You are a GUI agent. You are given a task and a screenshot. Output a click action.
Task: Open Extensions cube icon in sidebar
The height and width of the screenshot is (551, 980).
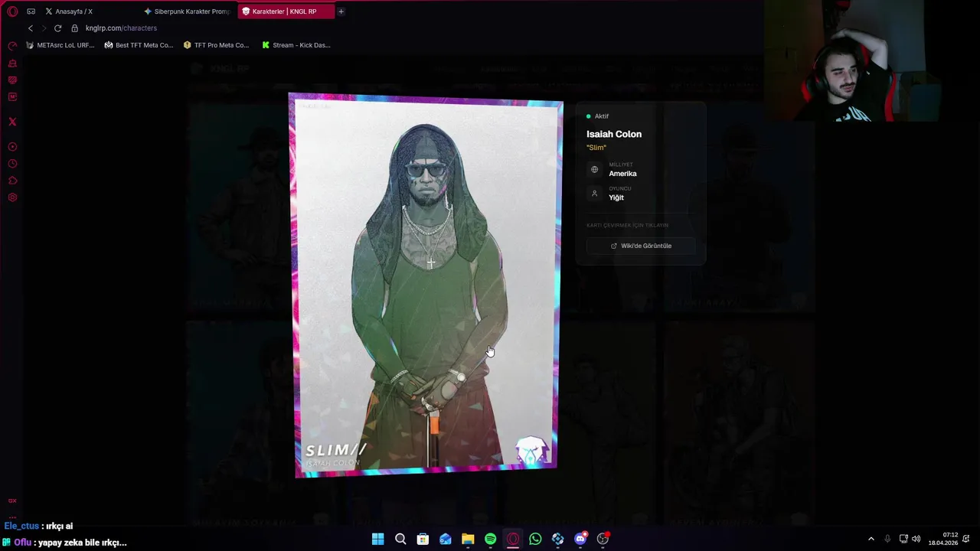(12, 181)
